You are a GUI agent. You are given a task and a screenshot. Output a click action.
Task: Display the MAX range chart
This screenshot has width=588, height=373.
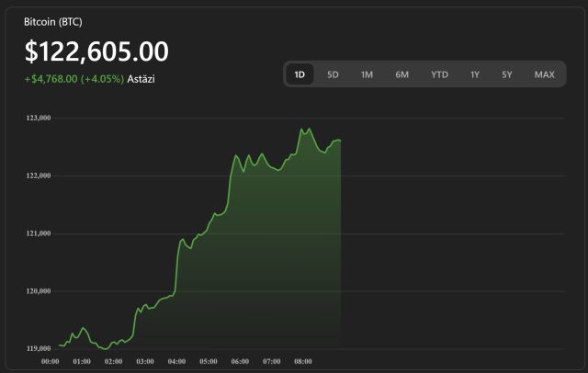[544, 74]
